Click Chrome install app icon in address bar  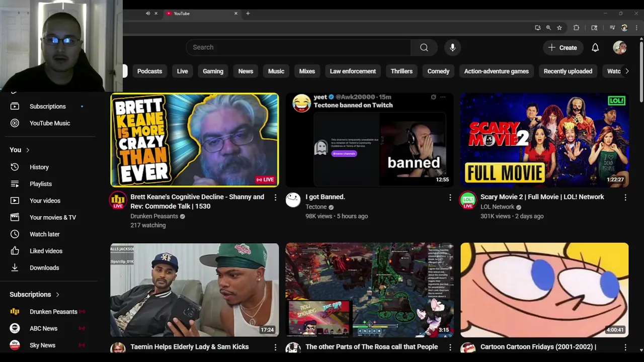pyautogui.click(x=538, y=28)
